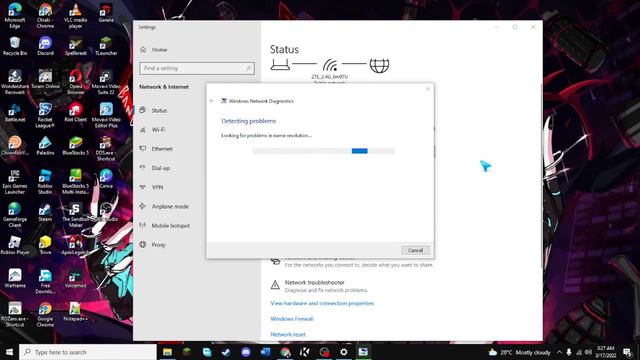This screenshot has height=360, width=640.
Task: Click the Settings window vertical scrollbar
Action: click(x=541, y=176)
